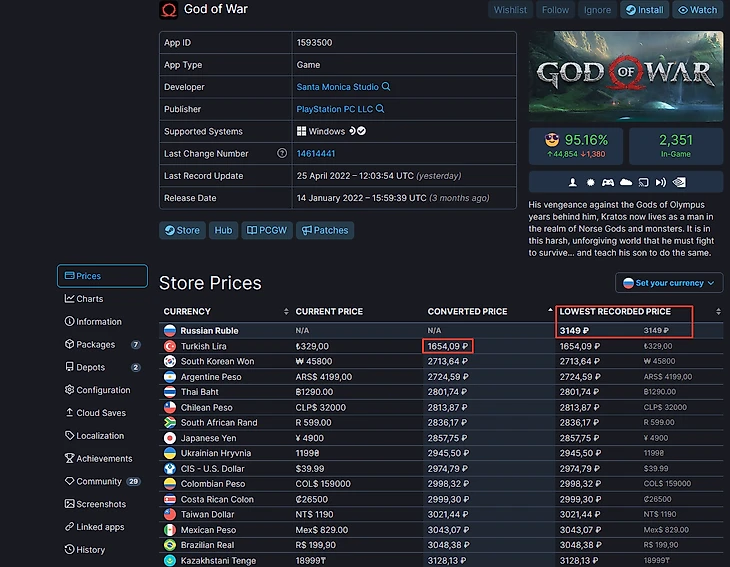
Task: Toggle the Ignore button
Action: (597, 10)
